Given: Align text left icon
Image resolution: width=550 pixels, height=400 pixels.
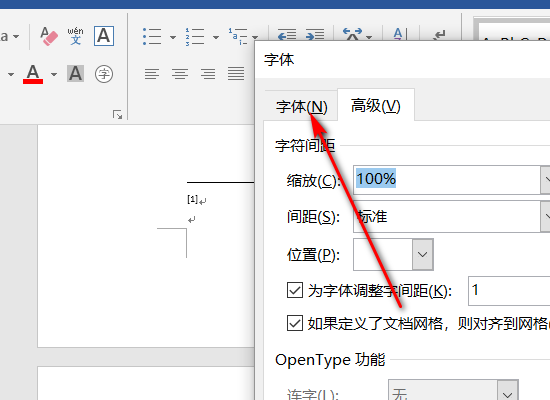Looking at the screenshot, I should [152, 74].
